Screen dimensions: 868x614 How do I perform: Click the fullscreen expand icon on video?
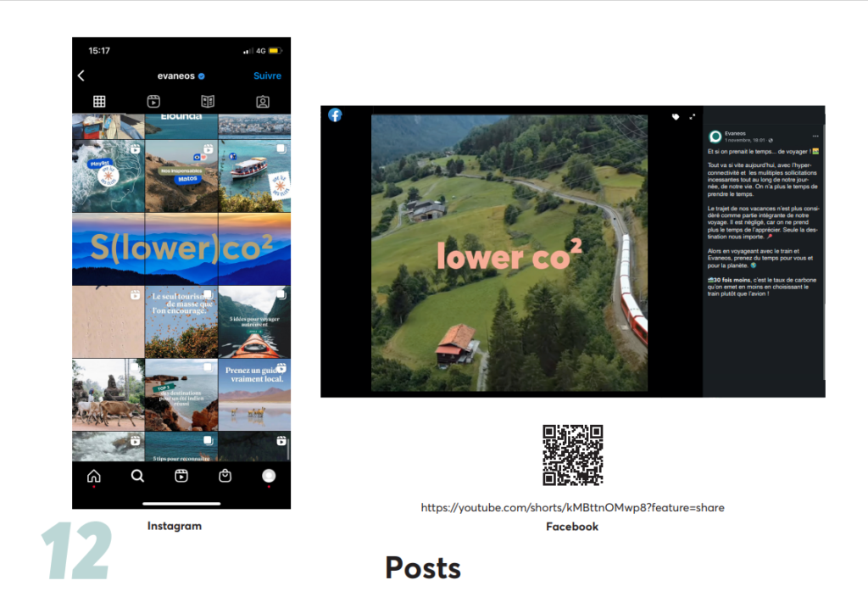coord(692,117)
